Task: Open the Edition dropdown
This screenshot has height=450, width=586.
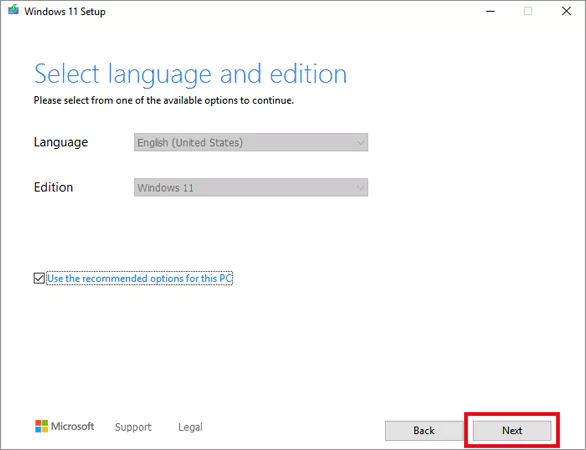Action: click(251, 187)
